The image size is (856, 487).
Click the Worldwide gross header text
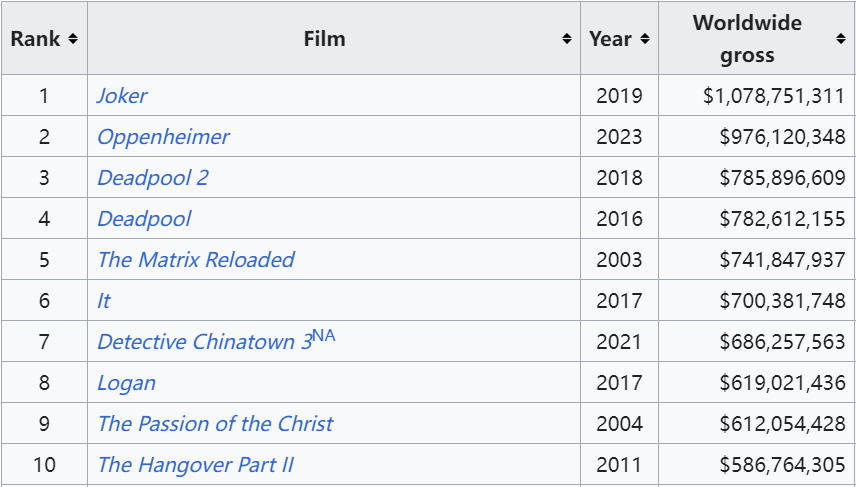click(747, 39)
